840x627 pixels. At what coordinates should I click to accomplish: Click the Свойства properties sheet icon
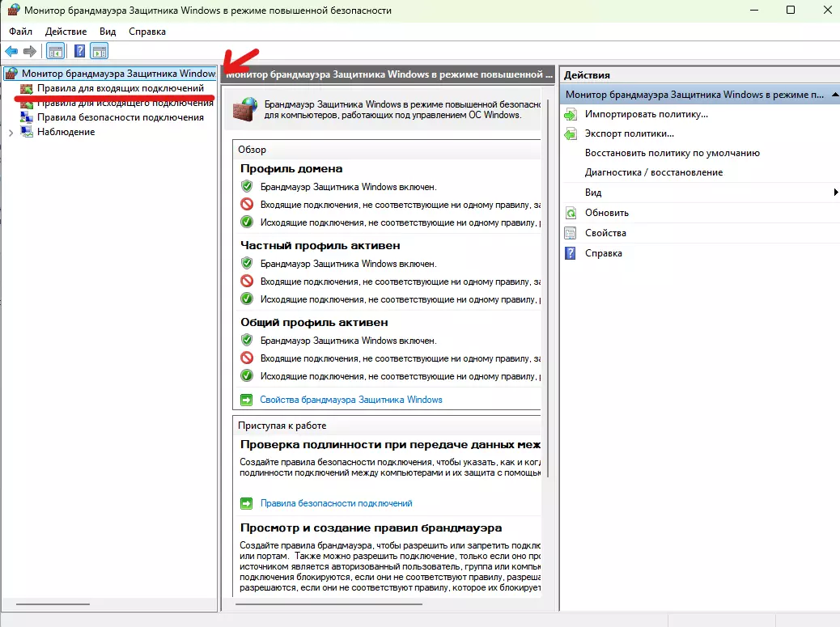[x=571, y=233]
